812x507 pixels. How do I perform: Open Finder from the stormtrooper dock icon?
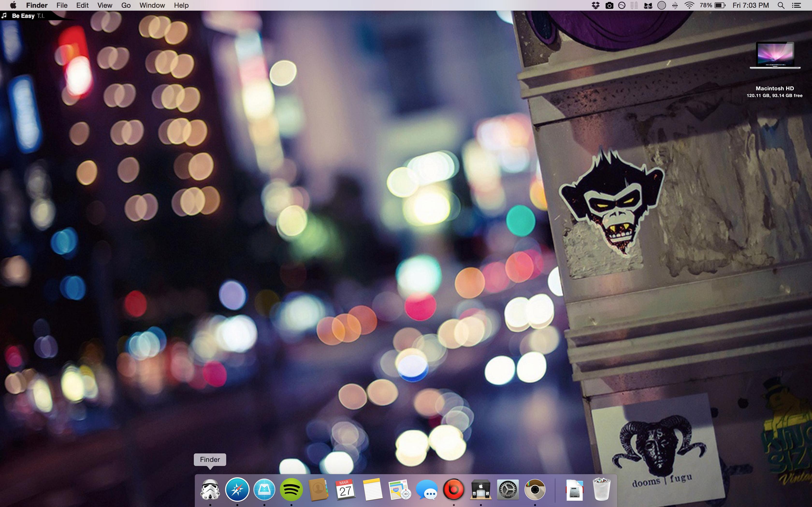210,490
